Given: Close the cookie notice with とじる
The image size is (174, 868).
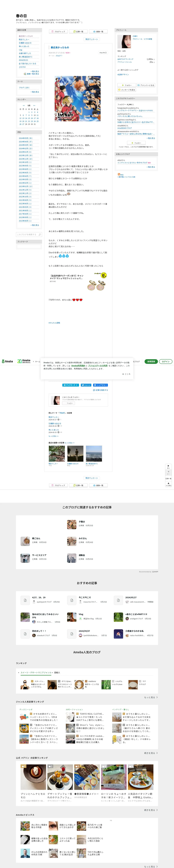Looking at the screenshot, I should (126, 374).
